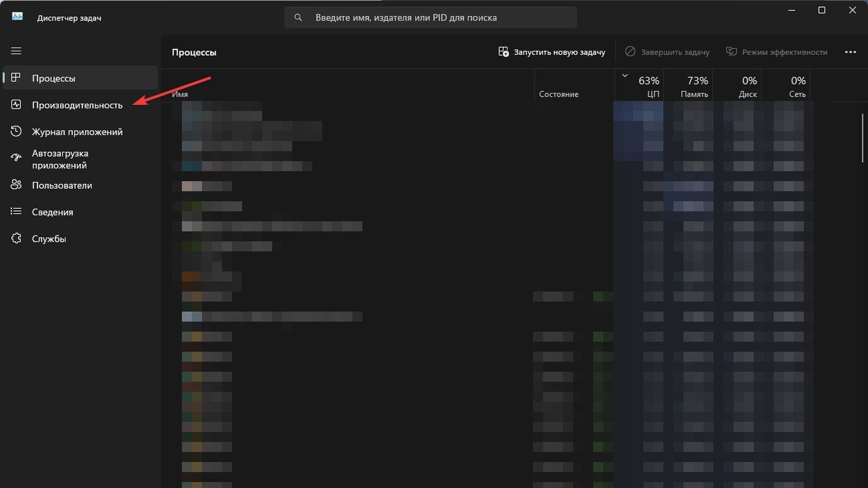The image size is (868, 488).
Task: Toggle the hamburger navigation menu
Action: tap(16, 51)
